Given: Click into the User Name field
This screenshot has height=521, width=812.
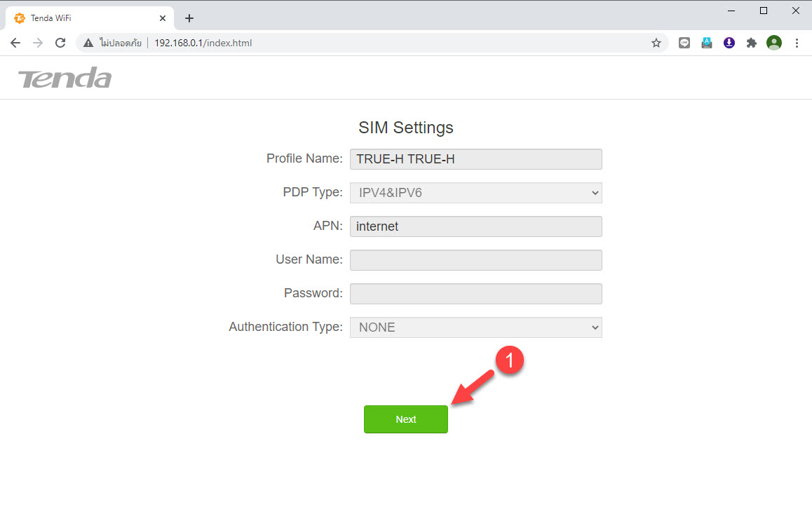Looking at the screenshot, I should [x=475, y=260].
